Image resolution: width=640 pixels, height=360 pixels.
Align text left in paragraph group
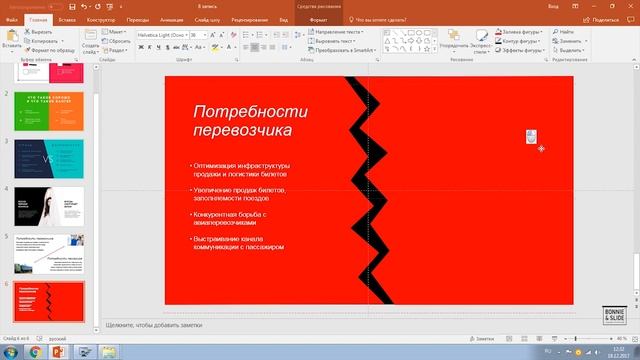(x=246, y=47)
